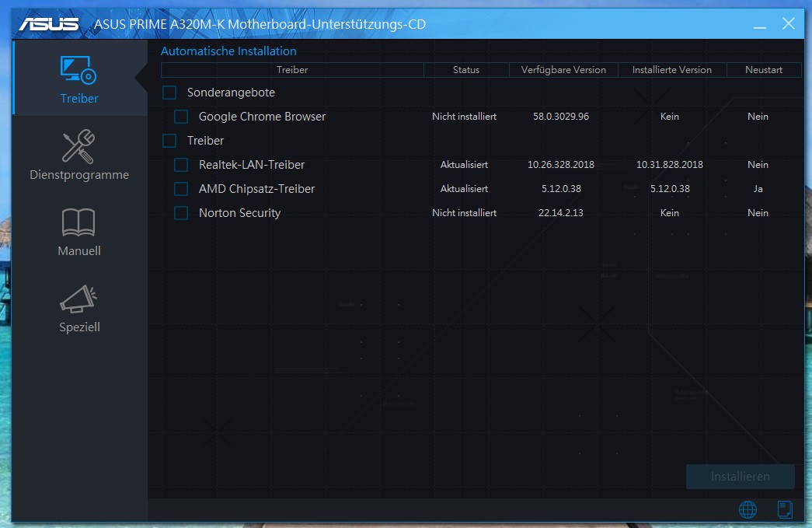Select the Norton Security row name

click(240, 213)
